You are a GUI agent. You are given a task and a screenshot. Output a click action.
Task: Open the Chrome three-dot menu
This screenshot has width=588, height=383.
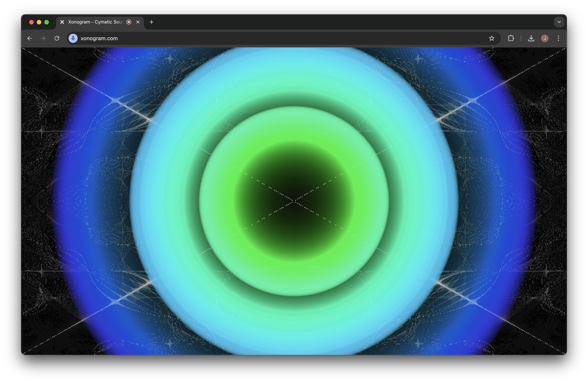tap(558, 38)
